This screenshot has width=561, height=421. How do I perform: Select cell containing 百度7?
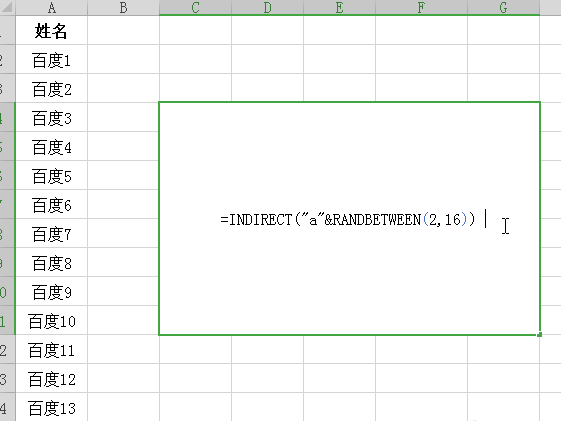click(52, 233)
